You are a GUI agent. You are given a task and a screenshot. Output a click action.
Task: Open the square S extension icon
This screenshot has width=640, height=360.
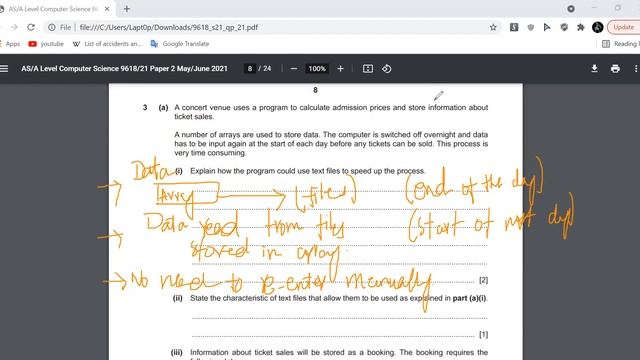(x=514, y=27)
